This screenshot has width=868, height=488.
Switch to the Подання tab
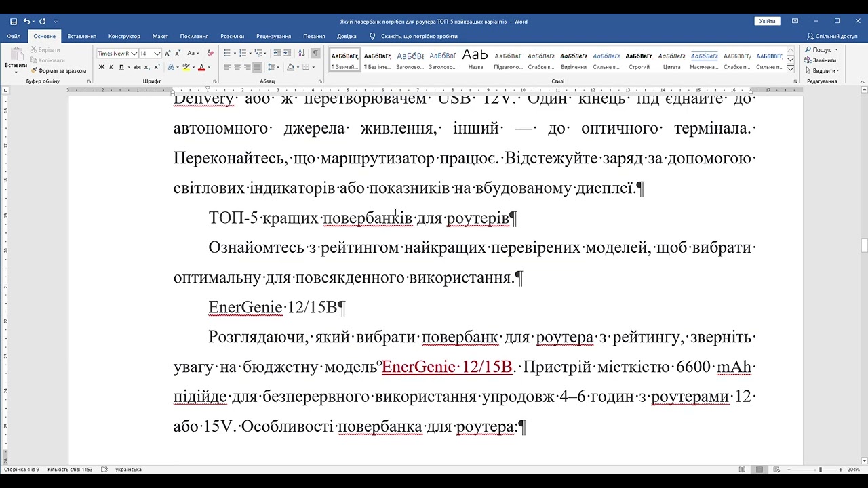click(x=314, y=36)
